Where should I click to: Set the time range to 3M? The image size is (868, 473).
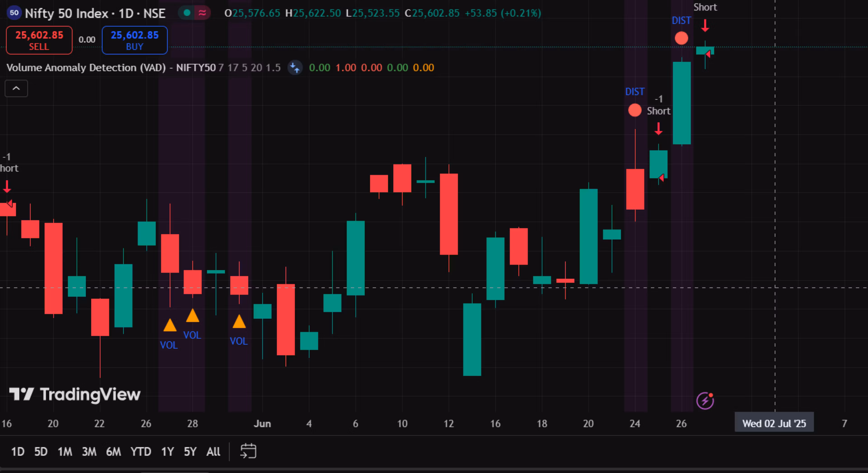[x=89, y=452]
